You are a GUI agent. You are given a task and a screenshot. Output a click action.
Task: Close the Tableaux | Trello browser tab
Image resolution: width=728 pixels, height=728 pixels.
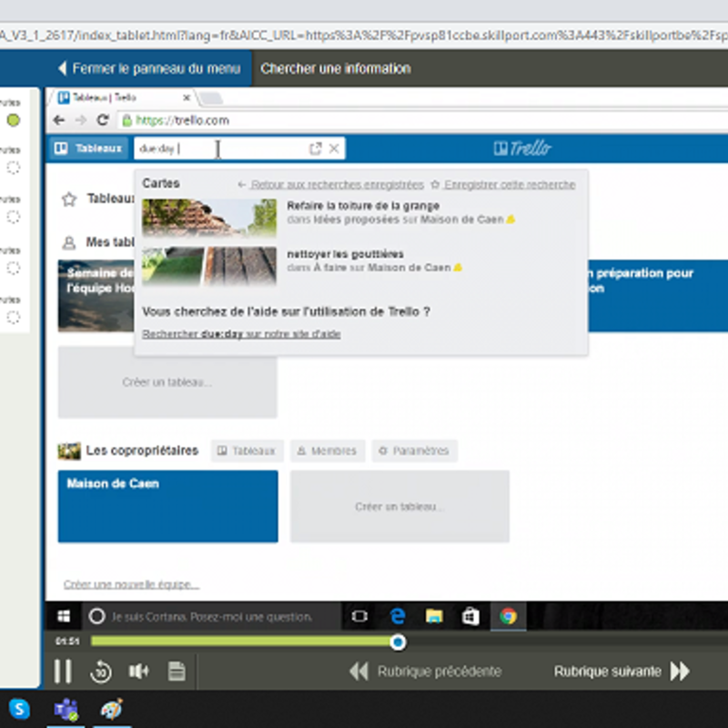tap(187, 97)
